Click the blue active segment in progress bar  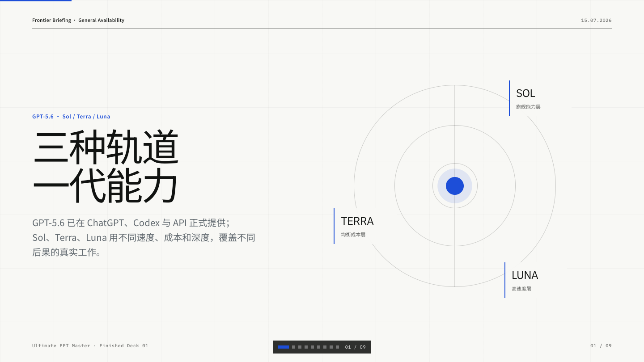(x=283, y=347)
